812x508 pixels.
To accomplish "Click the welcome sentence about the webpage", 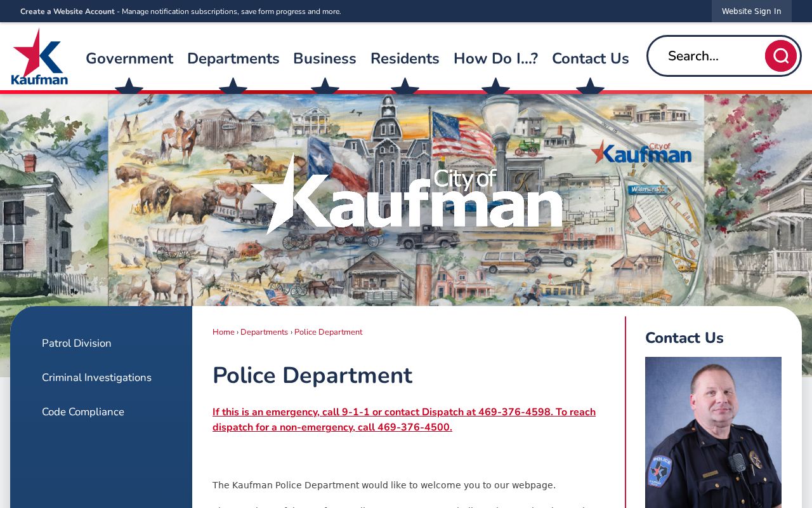I will click(384, 485).
